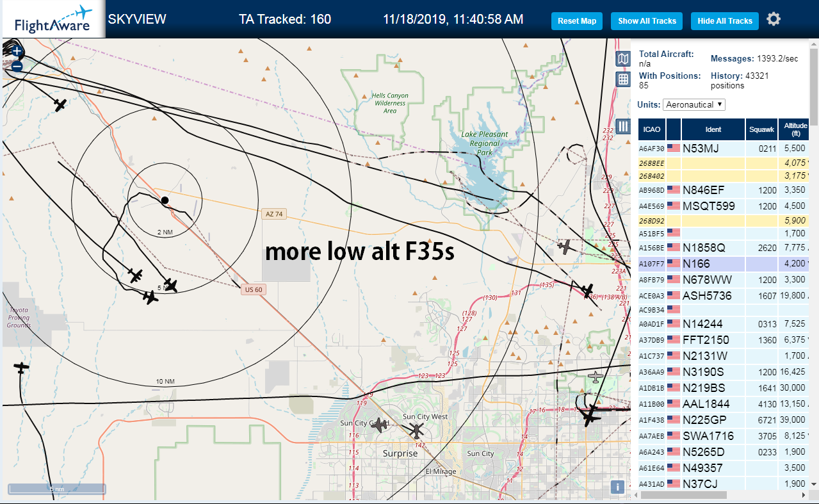
Task: Select the N846EF aircraft row
Action: pyautogui.click(x=724, y=190)
